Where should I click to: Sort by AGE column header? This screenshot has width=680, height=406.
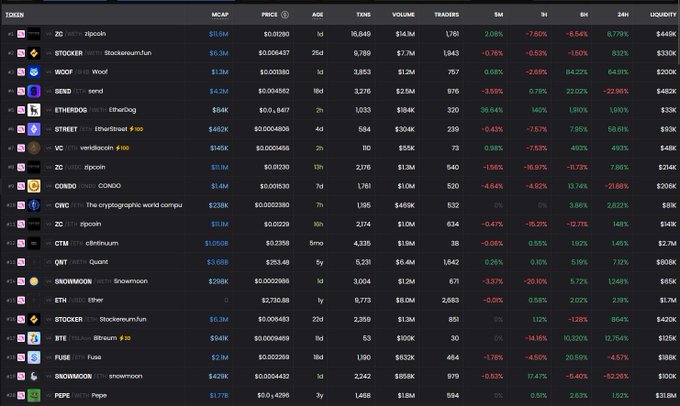[x=317, y=15]
